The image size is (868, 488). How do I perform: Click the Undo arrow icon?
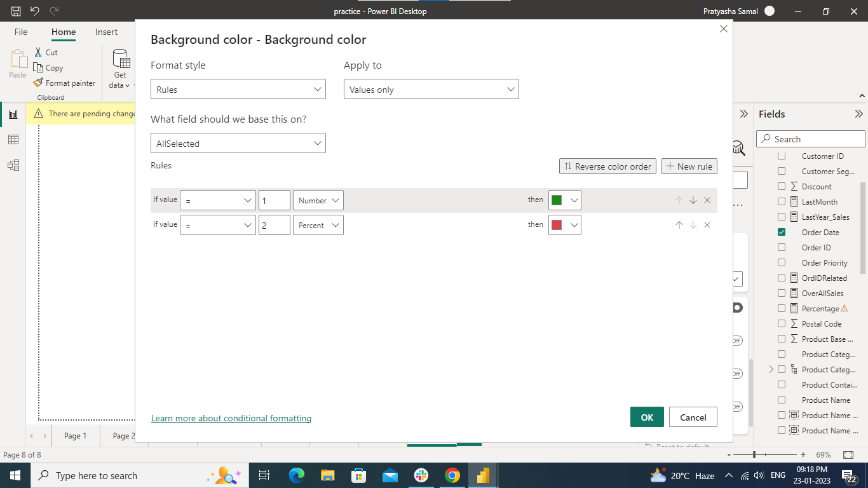35,11
